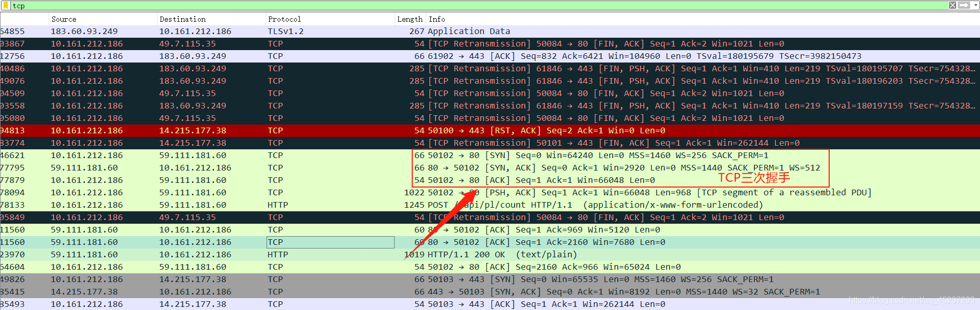Image resolution: width=980 pixels, height=310 pixels.
Task: Select packet 35493 final ACK row
Action: coord(490,304)
